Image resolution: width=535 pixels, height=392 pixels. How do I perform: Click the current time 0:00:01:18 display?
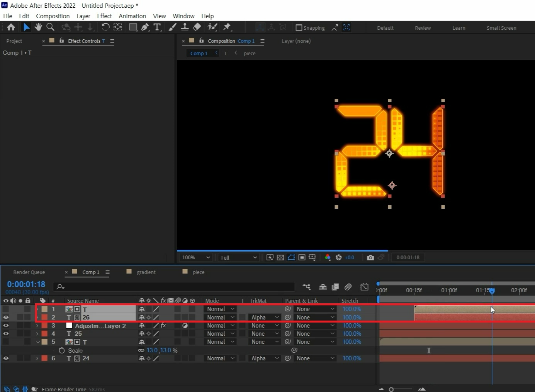(26, 284)
